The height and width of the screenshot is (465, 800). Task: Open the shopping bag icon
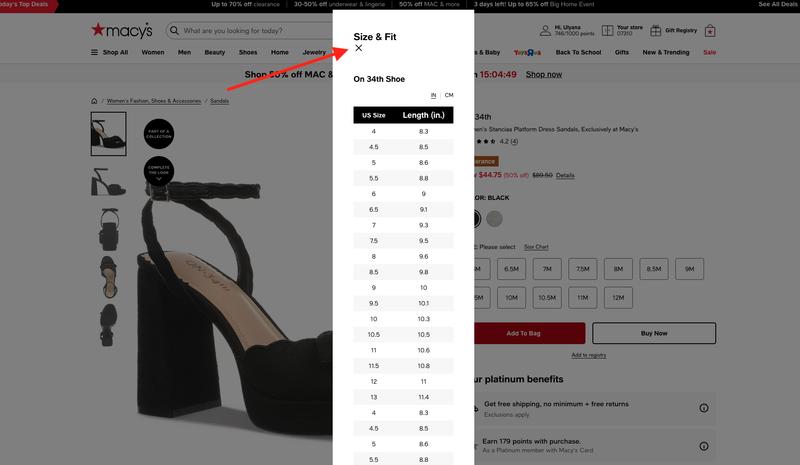coord(710,31)
